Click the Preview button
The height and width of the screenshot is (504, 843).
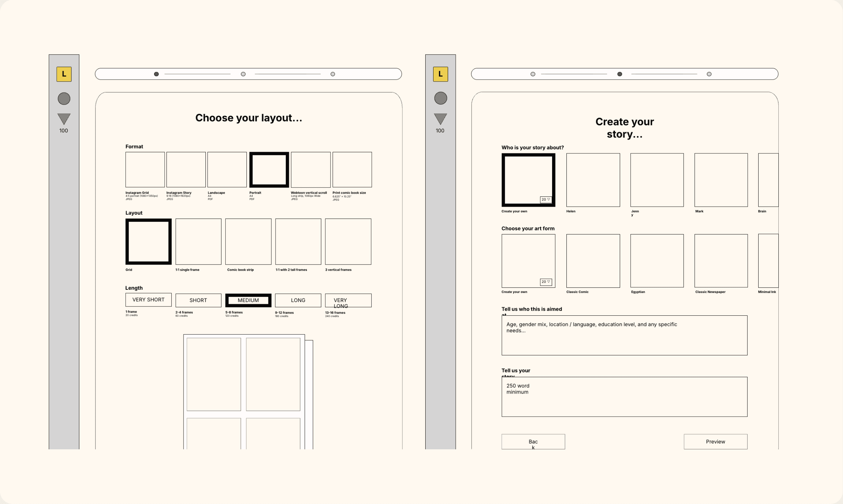(715, 441)
